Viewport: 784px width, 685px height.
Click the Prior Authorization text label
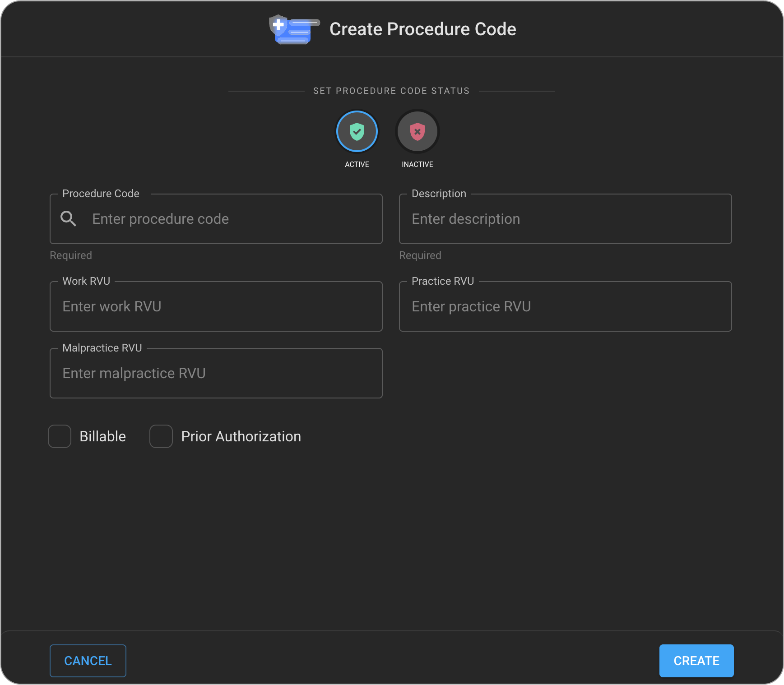[241, 436]
